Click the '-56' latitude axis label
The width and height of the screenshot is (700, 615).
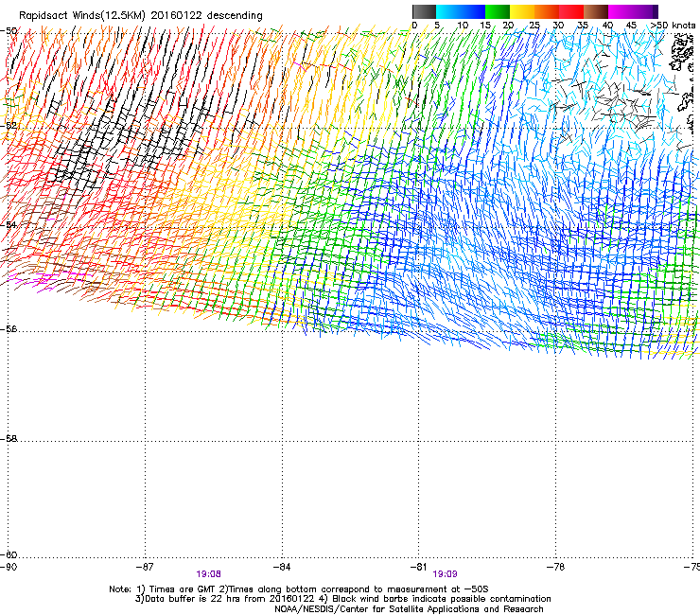9,329
